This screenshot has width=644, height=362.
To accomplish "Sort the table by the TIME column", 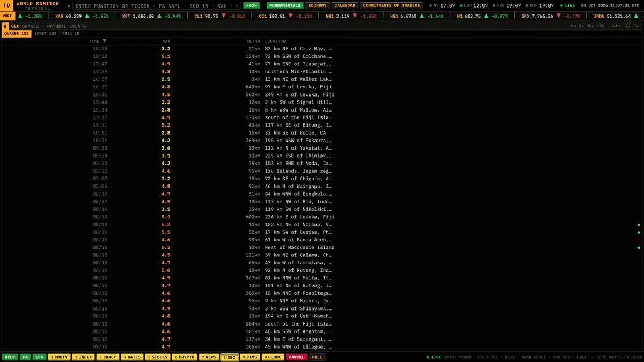I will point(97,41).
